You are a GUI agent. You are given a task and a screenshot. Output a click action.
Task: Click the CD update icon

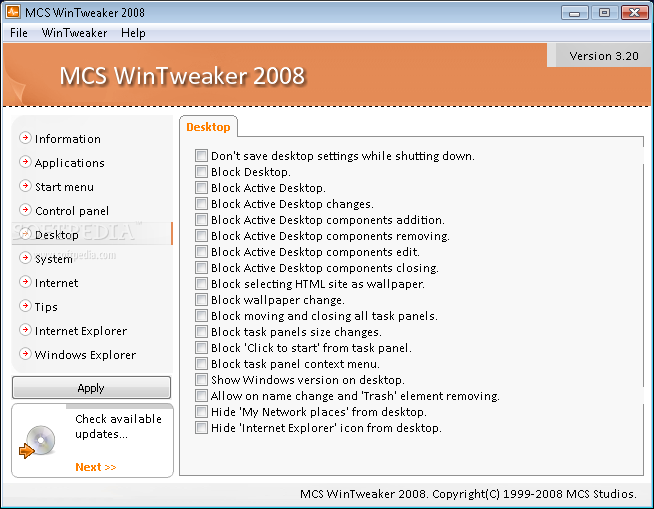(38, 442)
